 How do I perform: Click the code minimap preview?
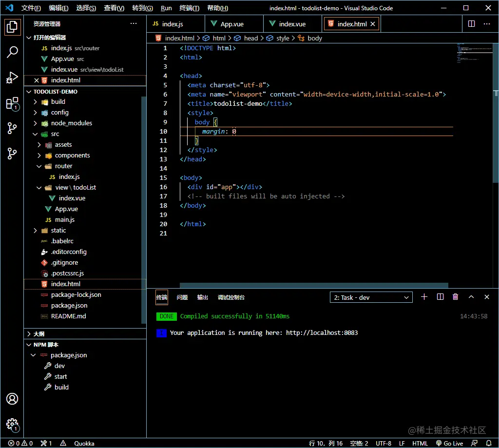click(x=474, y=53)
